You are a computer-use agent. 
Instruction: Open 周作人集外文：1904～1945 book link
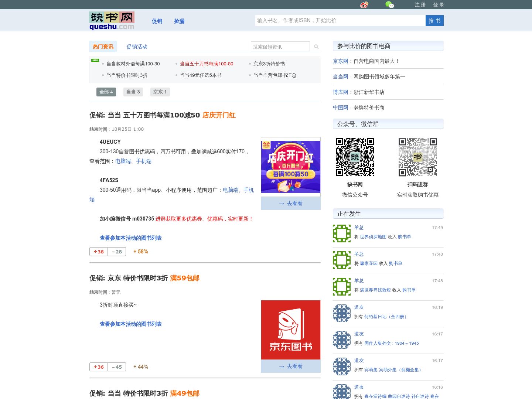click(392, 343)
